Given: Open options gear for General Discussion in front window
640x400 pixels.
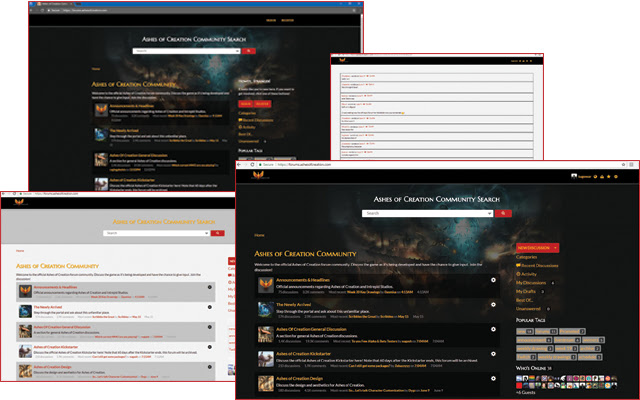Looking at the screenshot, I should tap(493, 329).
